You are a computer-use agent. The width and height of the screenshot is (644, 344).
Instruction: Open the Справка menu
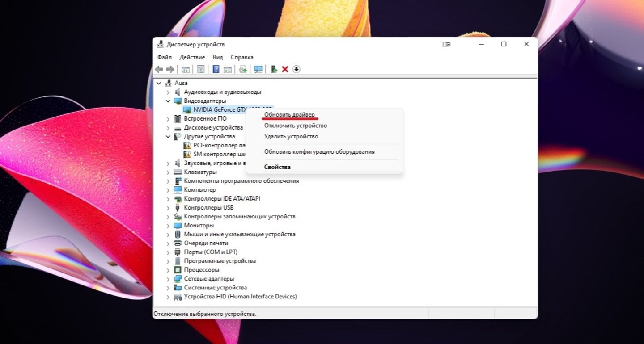click(242, 57)
